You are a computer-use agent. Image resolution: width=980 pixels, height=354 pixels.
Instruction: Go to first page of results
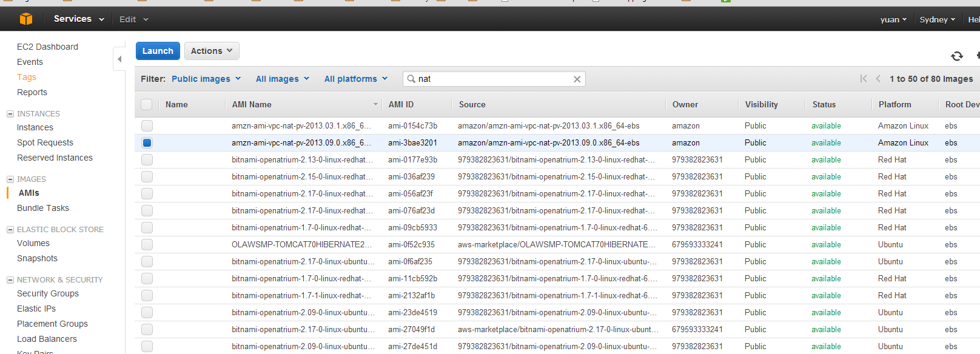tap(864, 79)
